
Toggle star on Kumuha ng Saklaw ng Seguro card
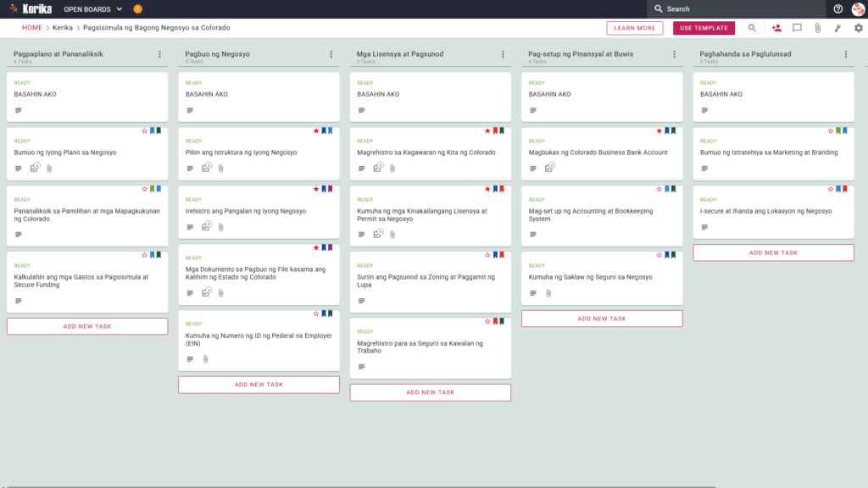click(659, 255)
